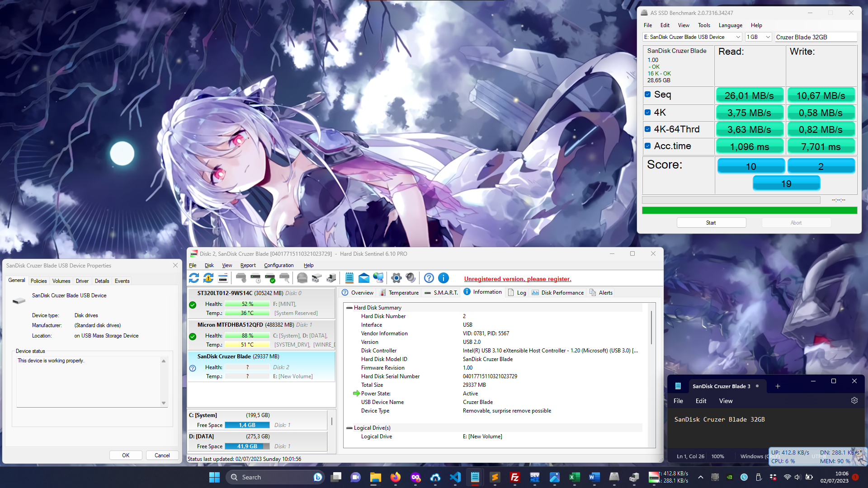Click OK in device properties dialog
The height and width of the screenshot is (488, 868).
click(126, 455)
